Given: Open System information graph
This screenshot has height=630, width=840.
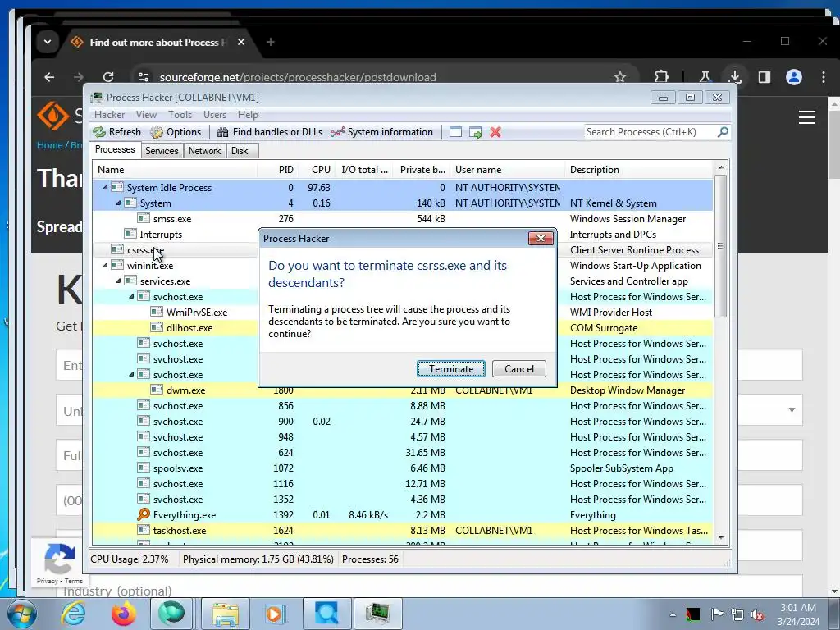Looking at the screenshot, I should pyautogui.click(x=382, y=132).
